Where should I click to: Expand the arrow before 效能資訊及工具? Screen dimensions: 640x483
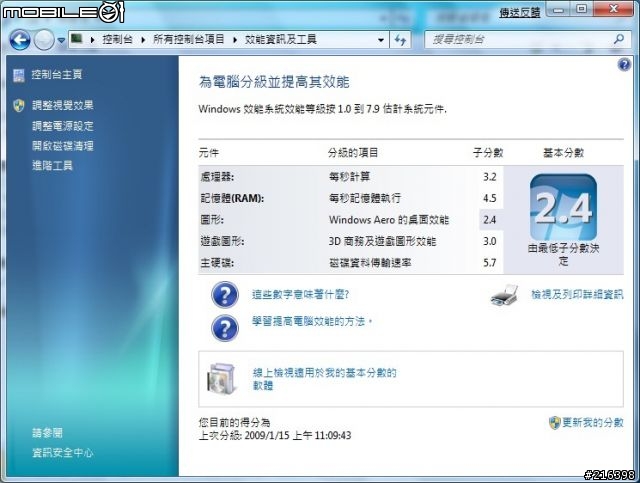235,40
